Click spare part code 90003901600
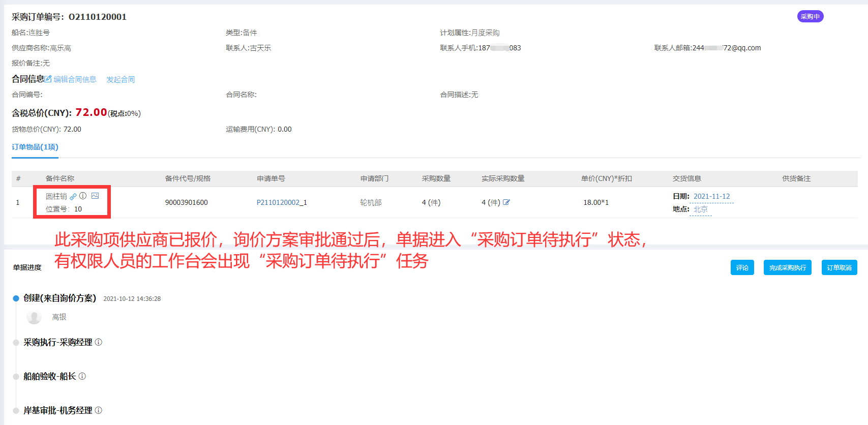The image size is (868, 425). click(x=186, y=202)
